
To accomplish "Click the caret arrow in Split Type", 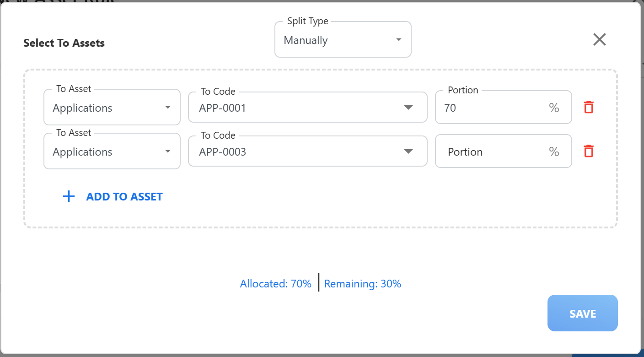I will click(398, 40).
